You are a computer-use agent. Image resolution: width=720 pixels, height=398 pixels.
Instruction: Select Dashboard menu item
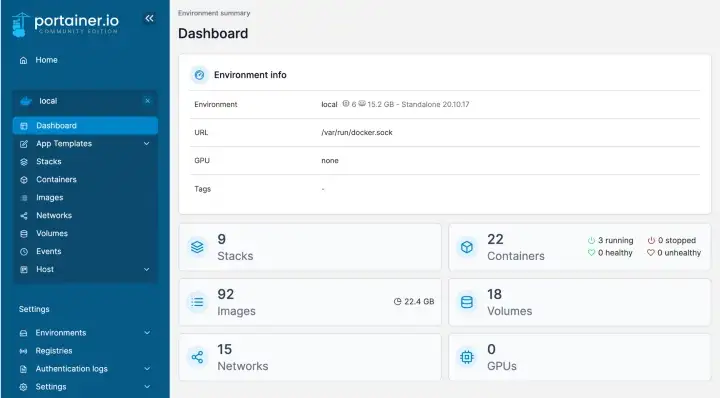[x=85, y=126]
